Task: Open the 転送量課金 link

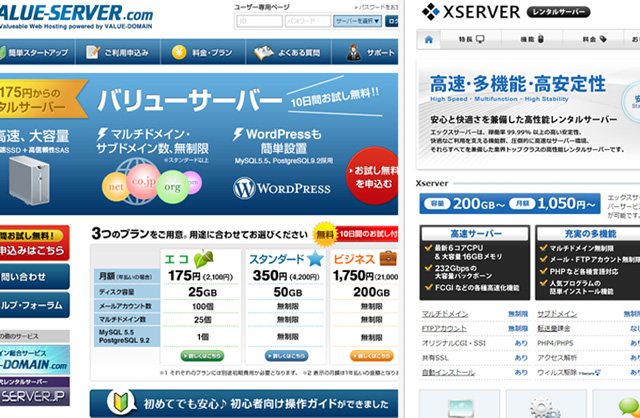Action: click(x=553, y=329)
